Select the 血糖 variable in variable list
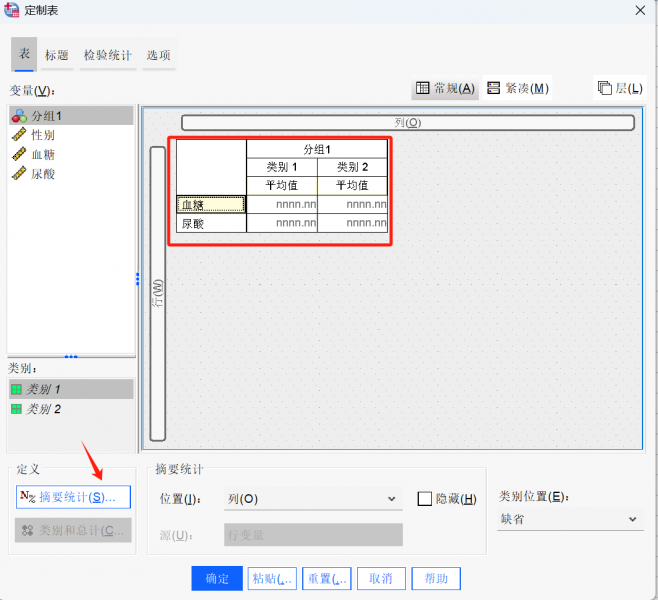 (x=71, y=154)
